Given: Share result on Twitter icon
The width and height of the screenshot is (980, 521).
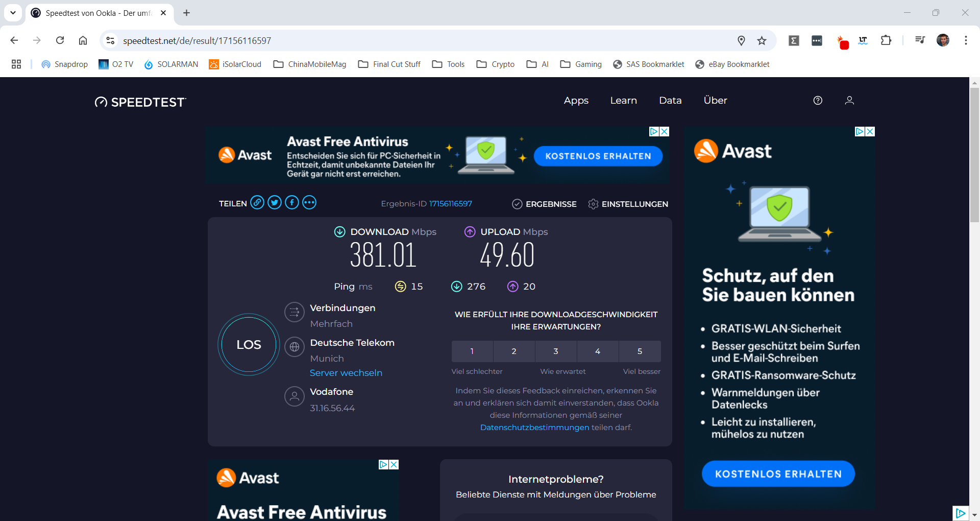Looking at the screenshot, I should (x=275, y=203).
